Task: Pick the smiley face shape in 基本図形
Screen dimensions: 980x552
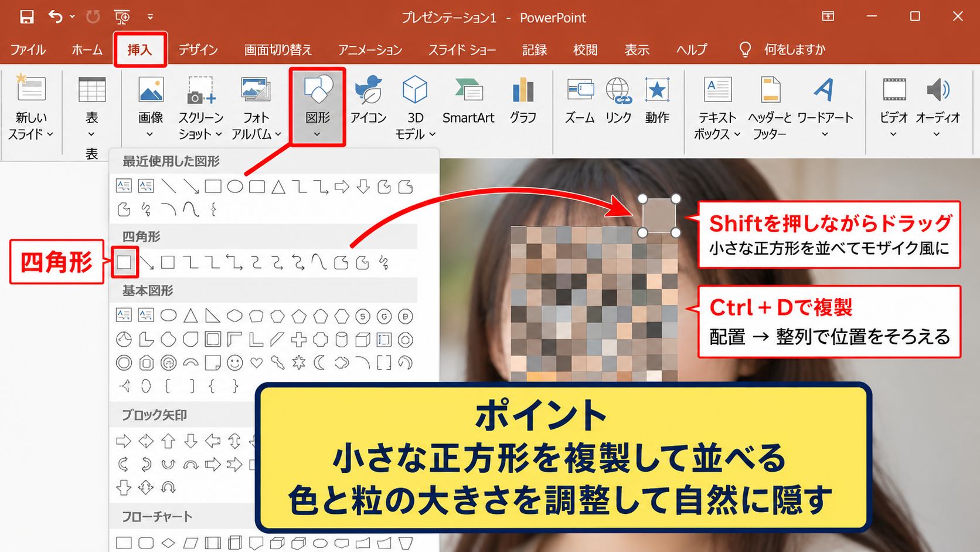Action: [x=234, y=363]
